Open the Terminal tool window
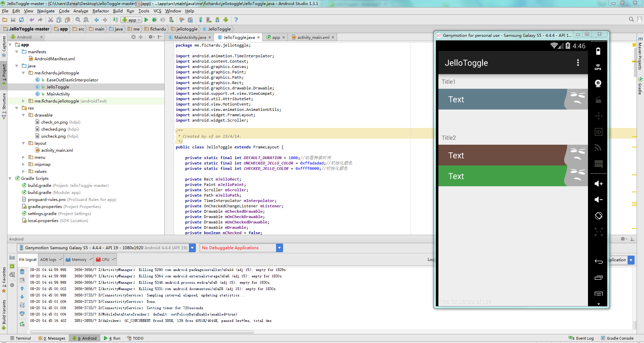The image size is (644, 343). (21, 338)
